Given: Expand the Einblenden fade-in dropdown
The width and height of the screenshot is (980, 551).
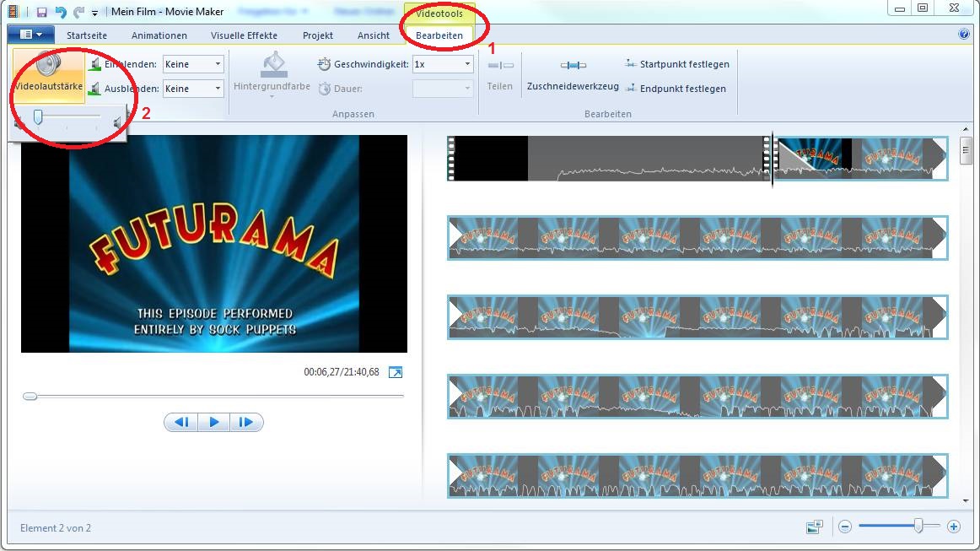Looking at the screenshot, I should click(x=218, y=64).
